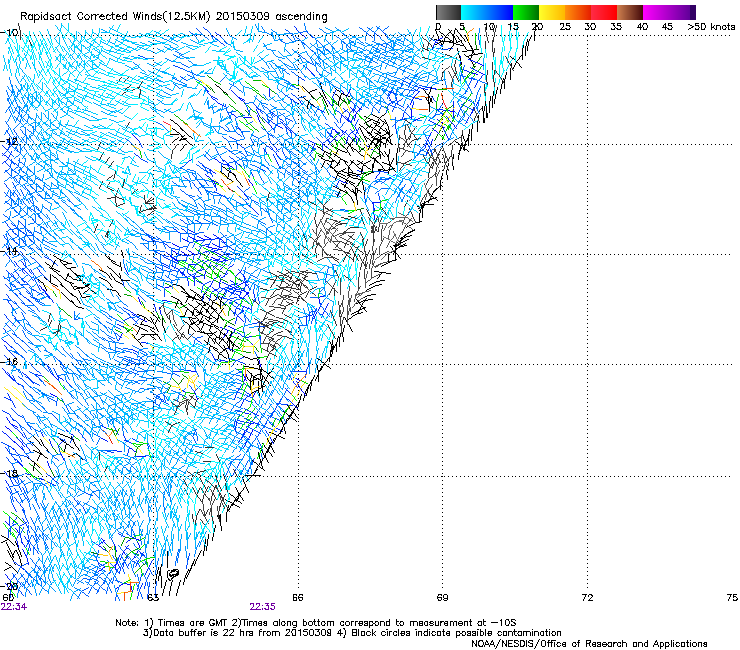Click the '35' legend scale label
Viewport: 740px width, 650px height.
coord(616,27)
